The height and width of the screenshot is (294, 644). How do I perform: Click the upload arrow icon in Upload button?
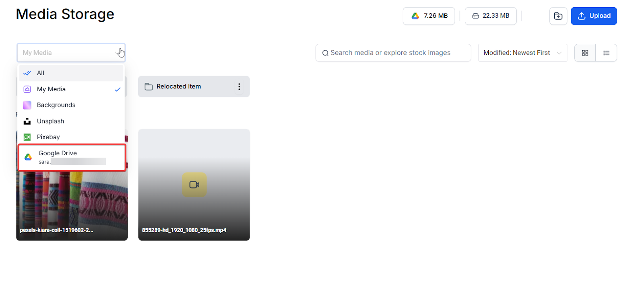click(582, 16)
